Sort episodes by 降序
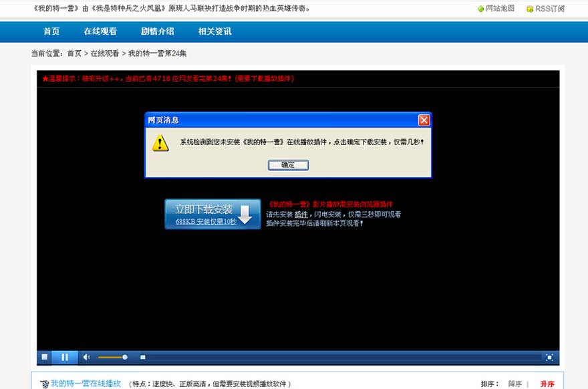Viewport: 588px width, 389px height. tap(514, 384)
